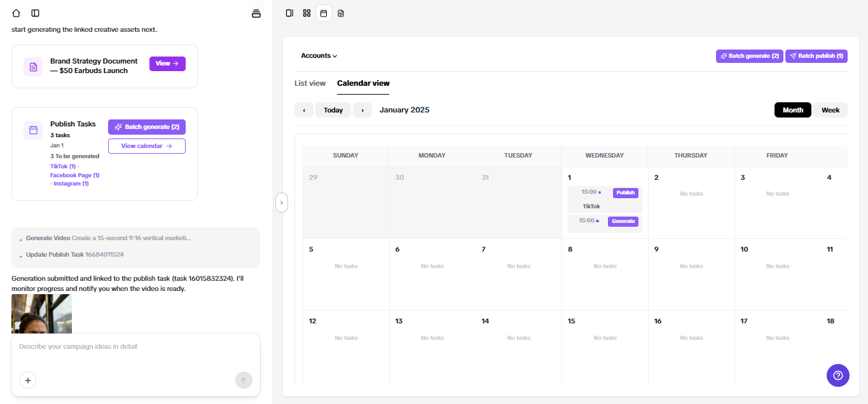Collapse the chat panel using the side chevron
The height and width of the screenshot is (404, 868).
(282, 202)
